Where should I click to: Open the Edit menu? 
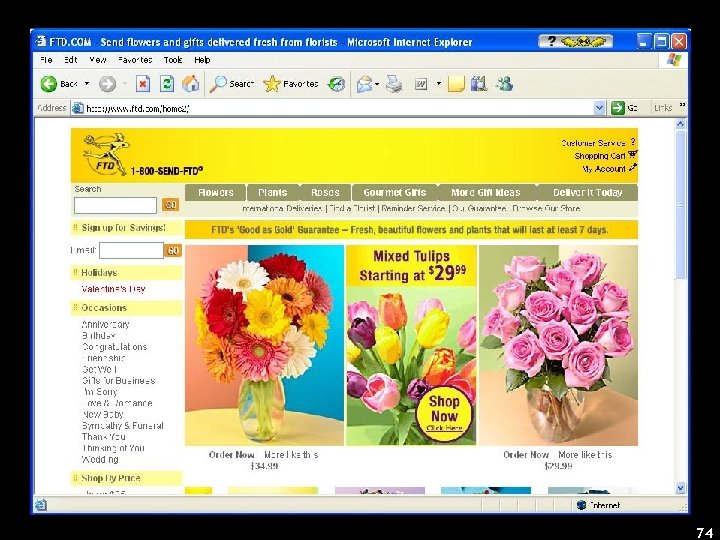[x=70, y=60]
